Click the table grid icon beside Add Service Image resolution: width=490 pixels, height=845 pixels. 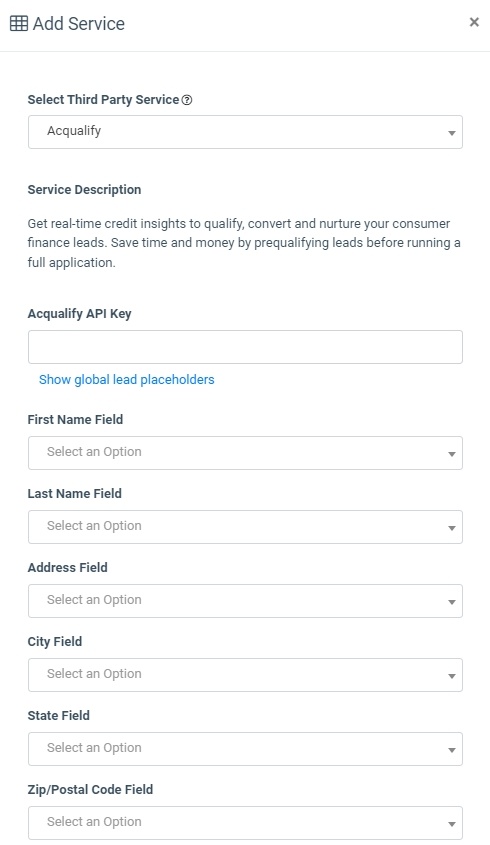click(x=19, y=24)
